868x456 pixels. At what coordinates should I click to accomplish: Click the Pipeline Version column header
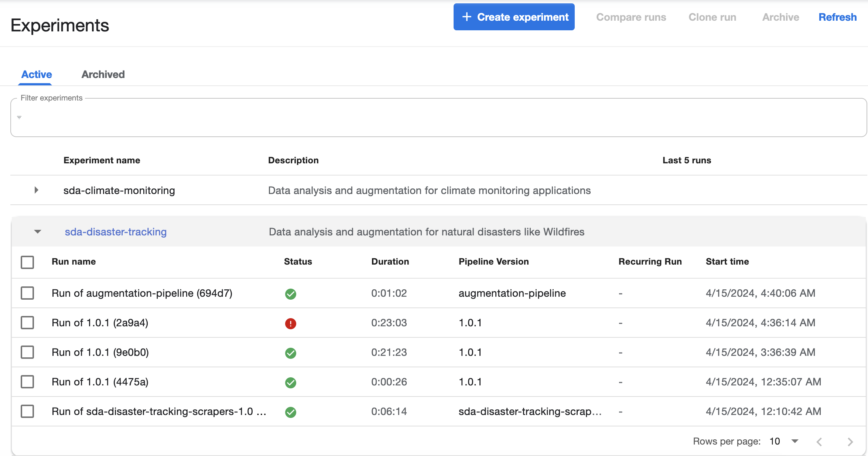(493, 261)
